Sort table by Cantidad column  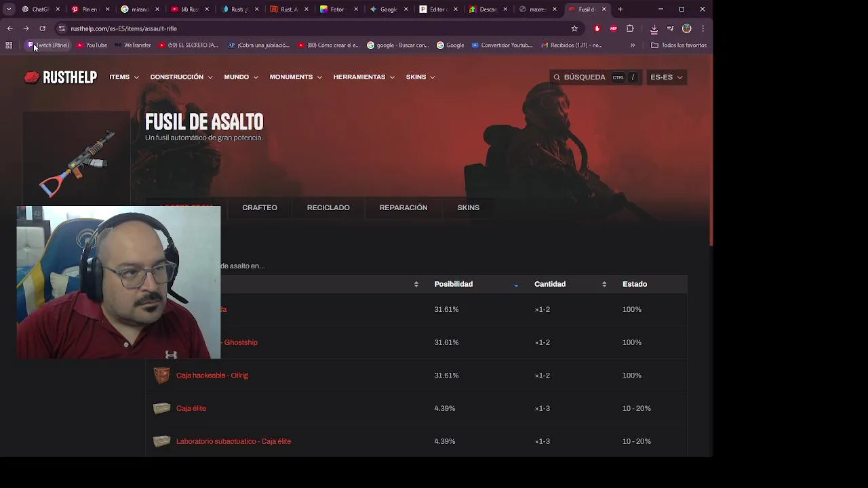570,284
